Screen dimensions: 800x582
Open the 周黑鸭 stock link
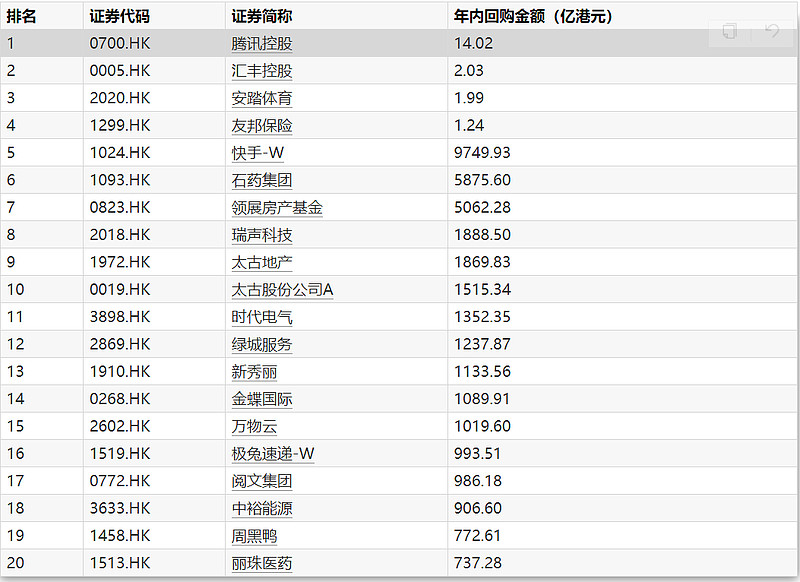pyautogui.click(x=254, y=536)
